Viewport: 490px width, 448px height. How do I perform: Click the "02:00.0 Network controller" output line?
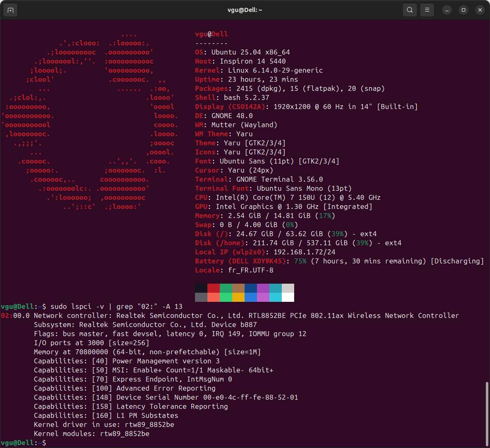(x=230, y=315)
